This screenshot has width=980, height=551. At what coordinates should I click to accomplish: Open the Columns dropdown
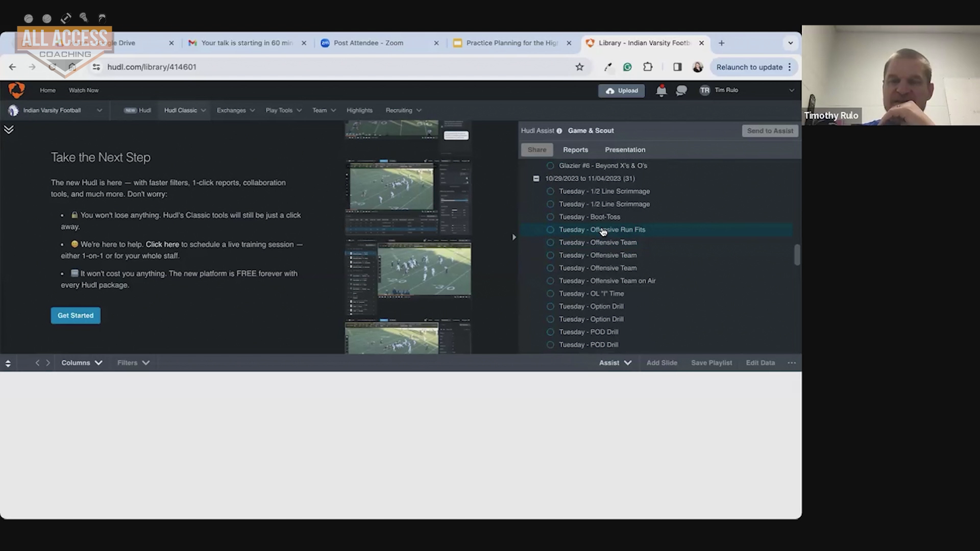(x=82, y=363)
